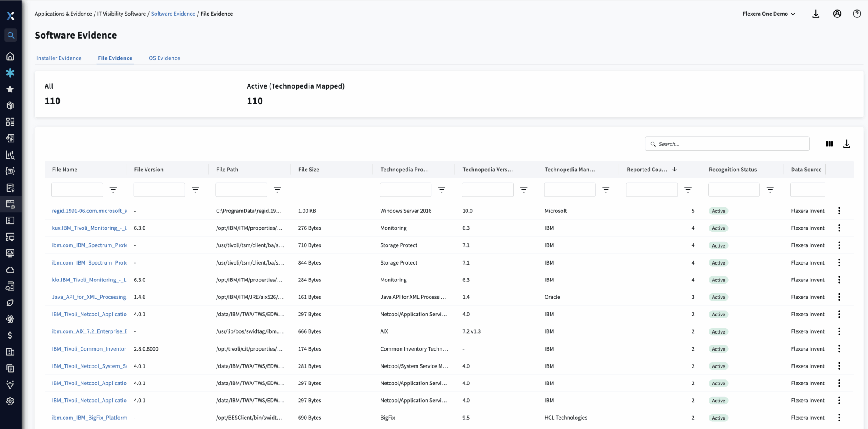The width and height of the screenshot is (868, 429).
Task: Open the Software Evidence breadcrumb link
Action: click(x=173, y=14)
